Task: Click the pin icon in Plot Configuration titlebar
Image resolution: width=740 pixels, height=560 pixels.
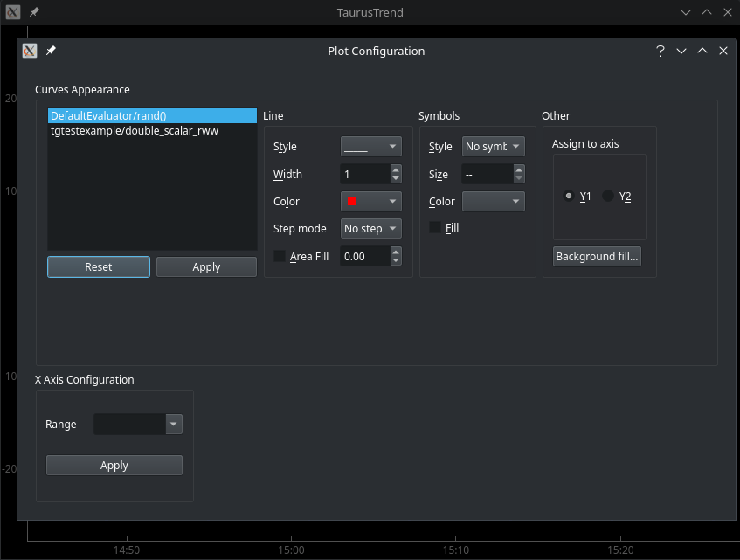Action: click(x=51, y=51)
